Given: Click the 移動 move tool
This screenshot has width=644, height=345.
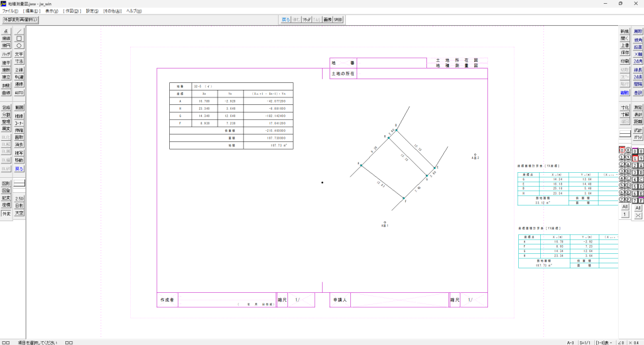Looking at the screenshot, I should pos(19,160).
